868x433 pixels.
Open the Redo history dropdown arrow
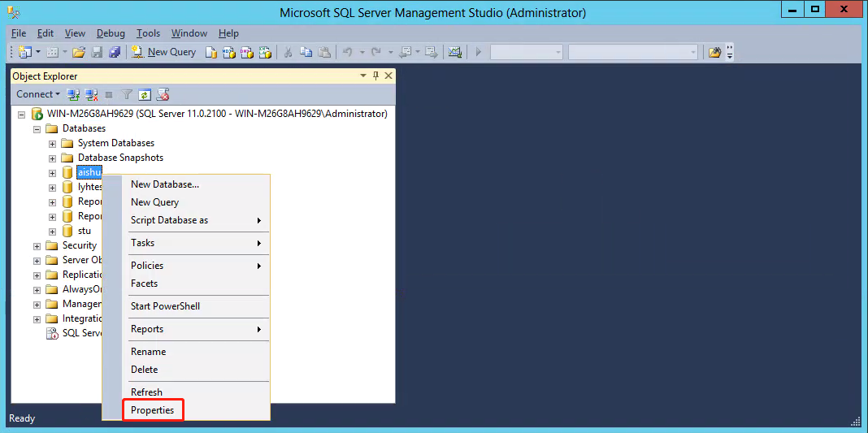(390, 52)
